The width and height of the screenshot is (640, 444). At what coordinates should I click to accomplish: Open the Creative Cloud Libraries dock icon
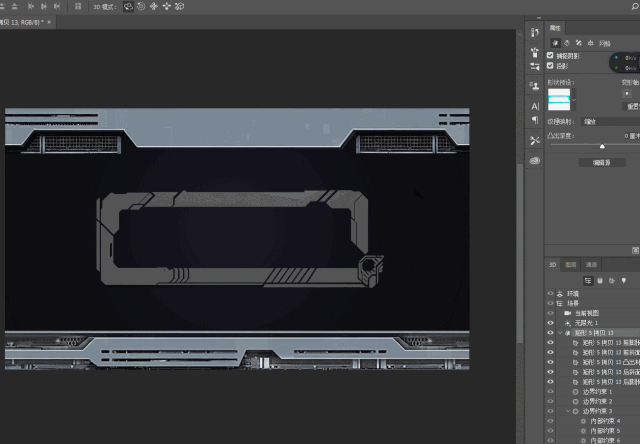(535, 161)
